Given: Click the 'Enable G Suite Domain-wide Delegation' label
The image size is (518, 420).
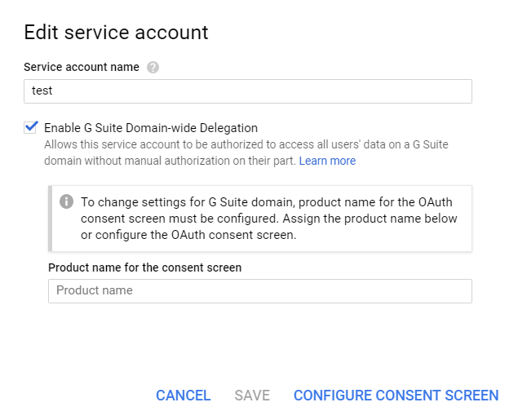Looking at the screenshot, I should pyautogui.click(x=150, y=128).
